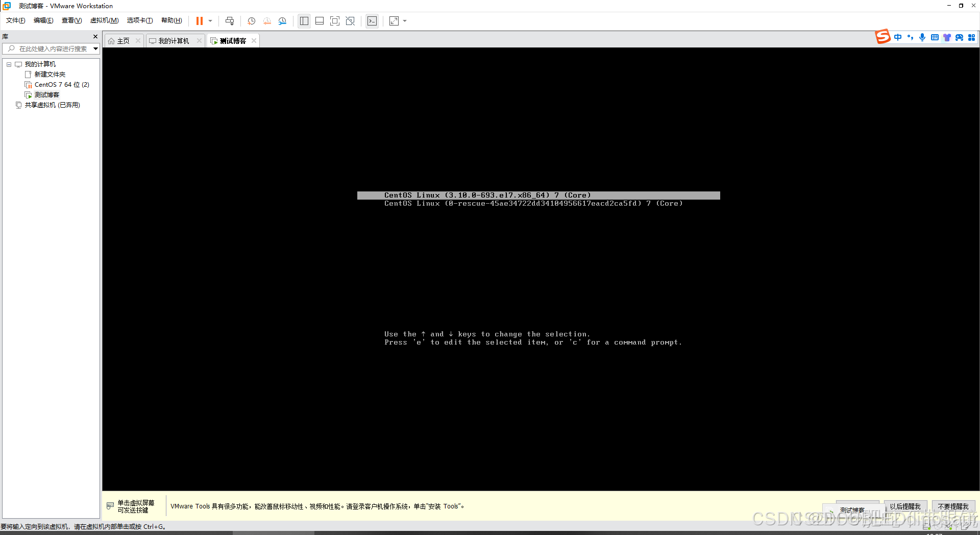Open the stretch display dropdown arrow
The height and width of the screenshot is (535, 980).
(405, 21)
